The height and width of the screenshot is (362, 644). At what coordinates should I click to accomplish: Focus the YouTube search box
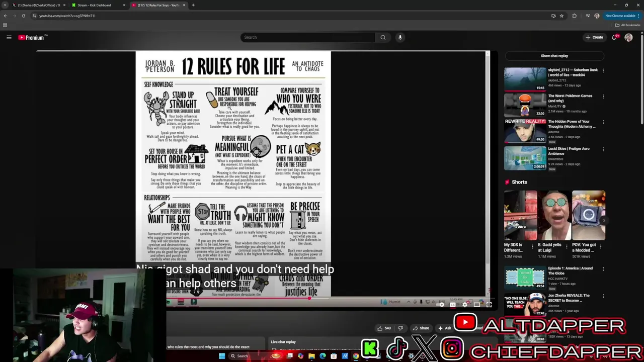tap(307, 37)
